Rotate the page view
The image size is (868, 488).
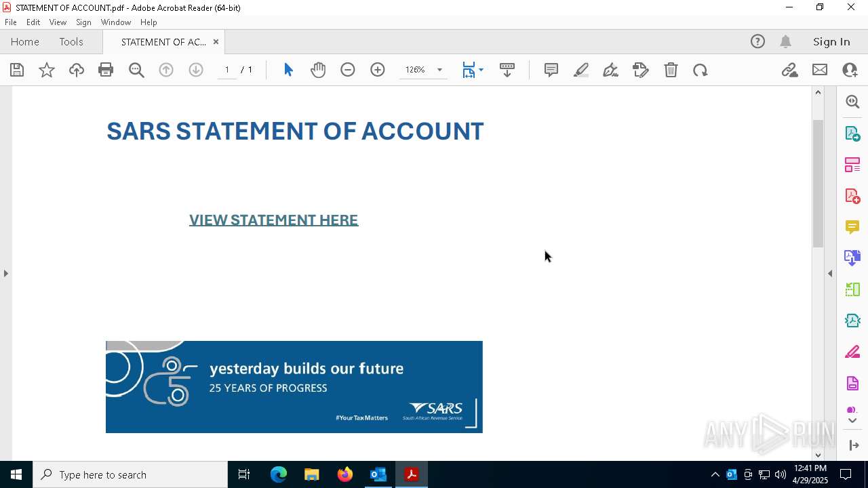click(701, 70)
